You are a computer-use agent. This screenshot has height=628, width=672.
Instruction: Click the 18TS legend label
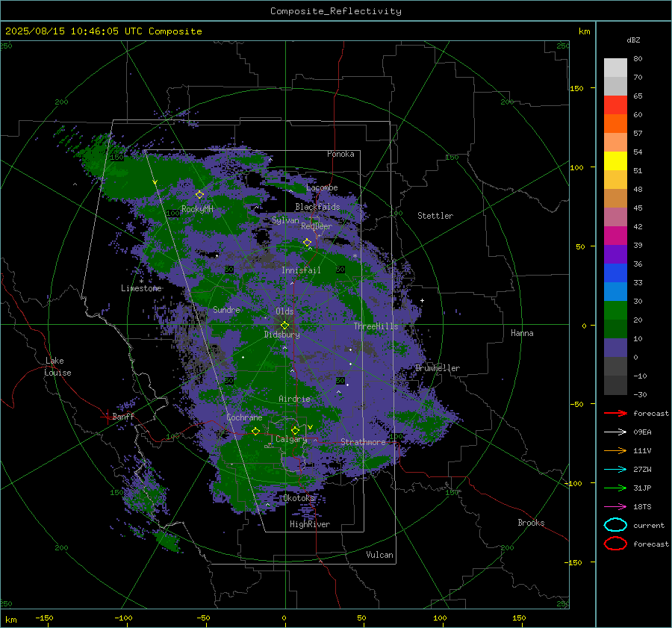[642, 507]
